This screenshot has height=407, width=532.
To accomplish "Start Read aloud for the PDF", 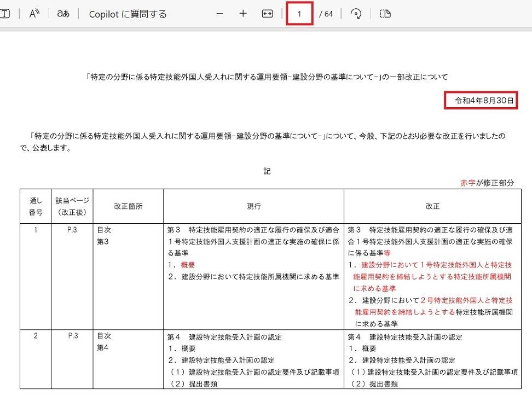I will (x=34, y=14).
